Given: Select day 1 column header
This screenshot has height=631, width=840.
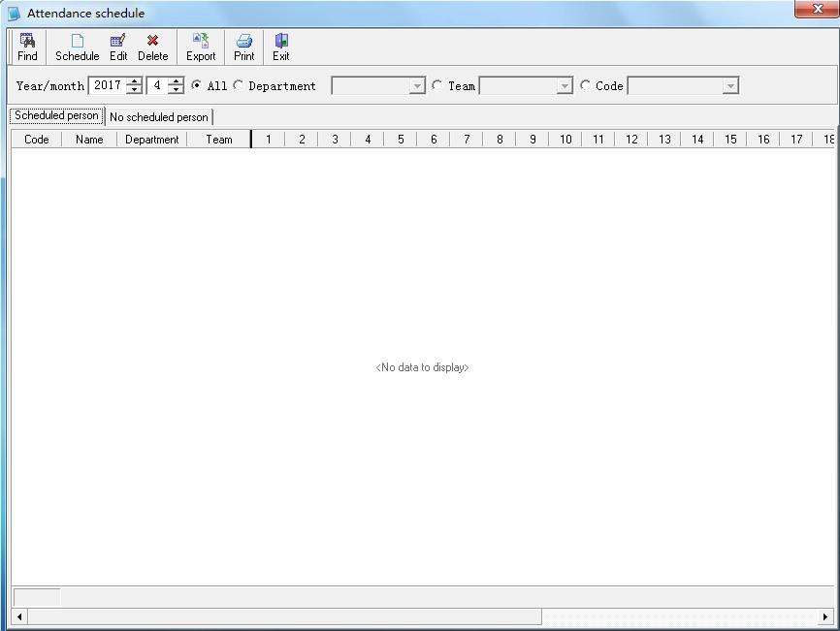Looking at the screenshot, I should coord(269,140).
